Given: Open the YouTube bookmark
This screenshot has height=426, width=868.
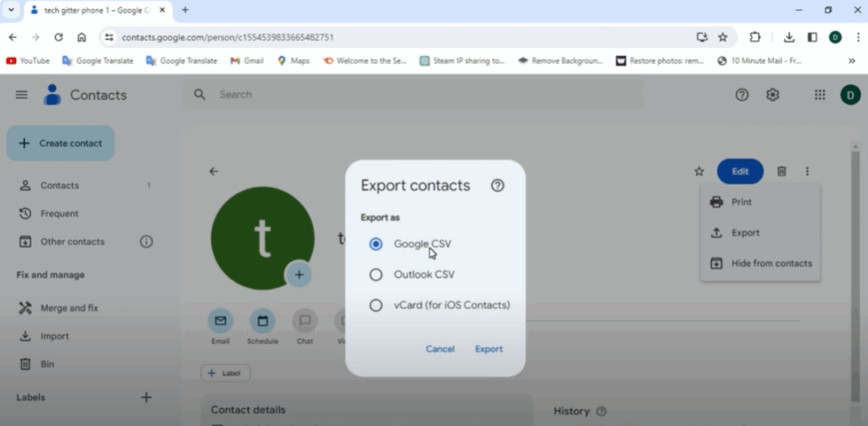Looking at the screenshot, I should click(x=28, y=61).
